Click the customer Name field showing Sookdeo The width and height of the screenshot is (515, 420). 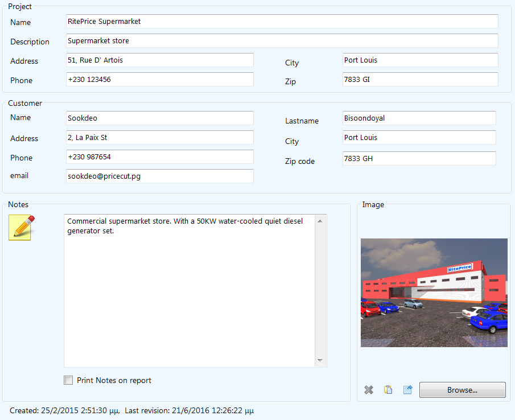point(159,118)
